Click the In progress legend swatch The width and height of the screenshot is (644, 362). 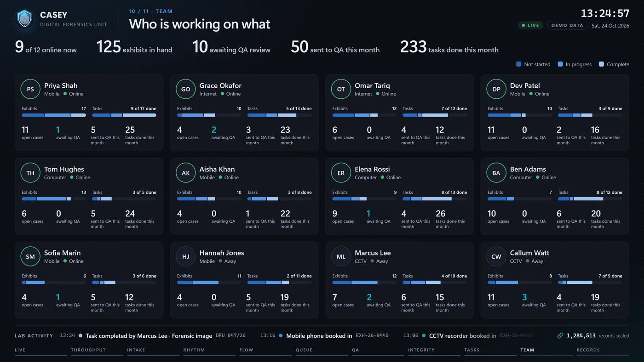tap(560, 64)
